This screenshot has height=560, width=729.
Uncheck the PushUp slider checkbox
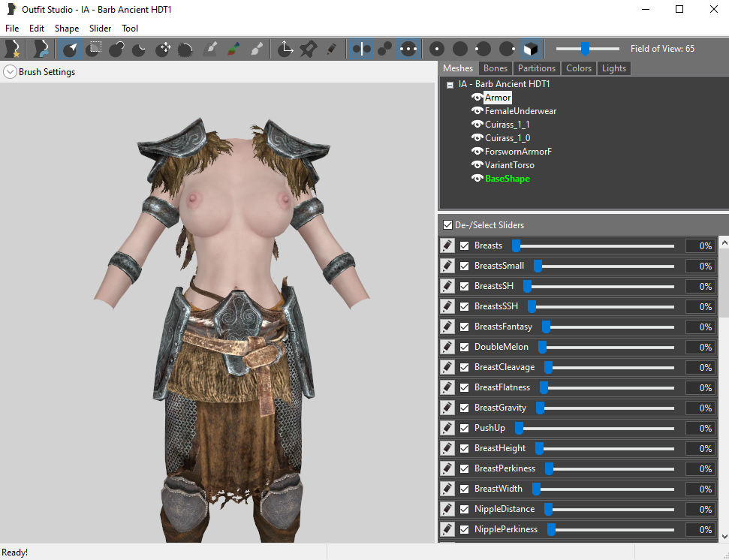(464, 429)
